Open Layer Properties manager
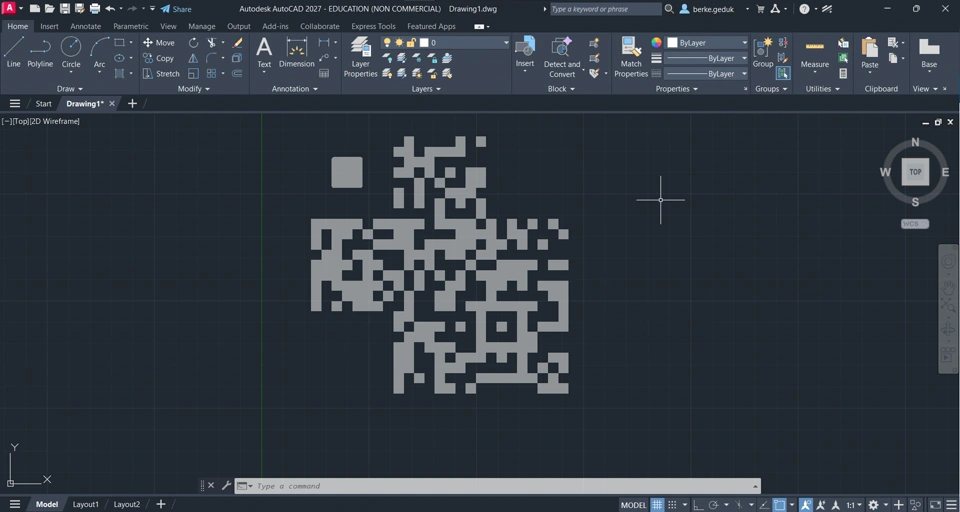 361,57
